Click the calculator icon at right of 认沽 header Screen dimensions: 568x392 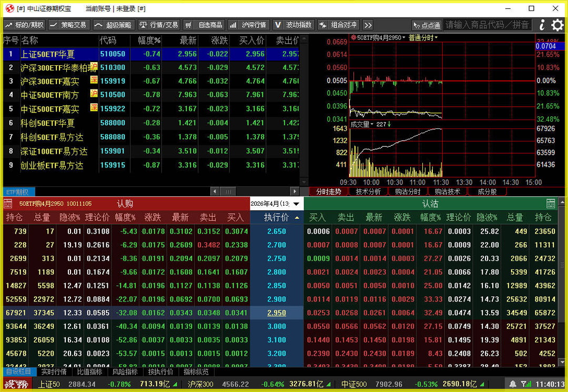551,204
